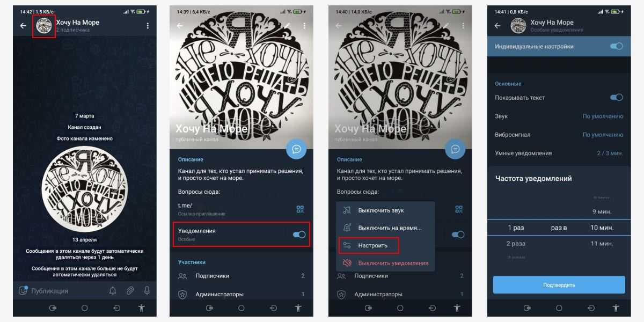The height and width of the screenshot is (322, 644).
Task: Toggle the Уведомления switch
Action: click(299, 235)
